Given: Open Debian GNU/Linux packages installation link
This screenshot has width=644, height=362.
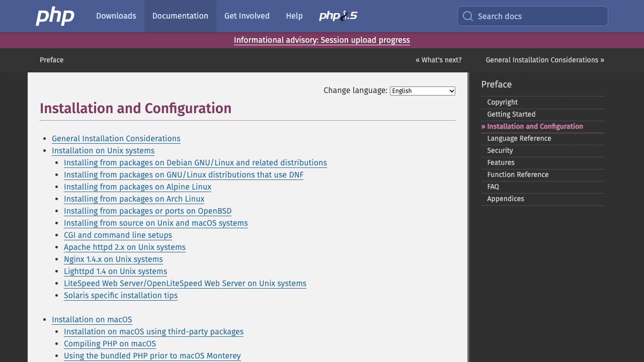Looking at the screenshot, I should [195, 163].
